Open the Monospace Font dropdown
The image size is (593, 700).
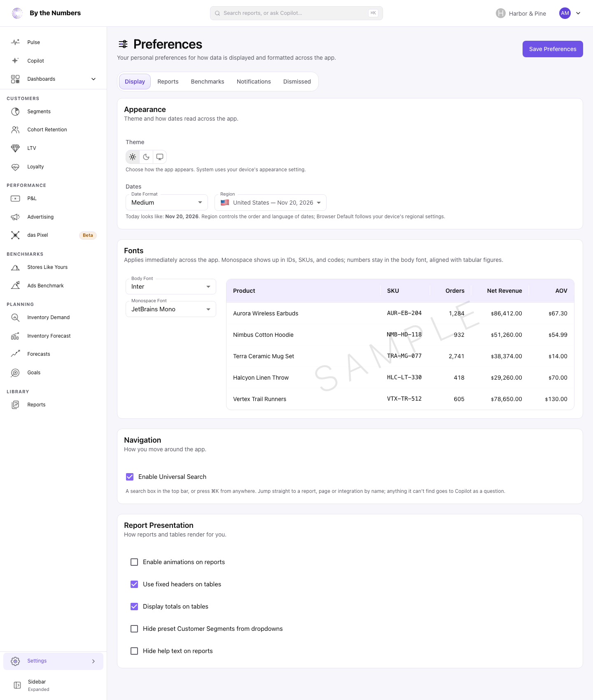[x=171, y=309]
